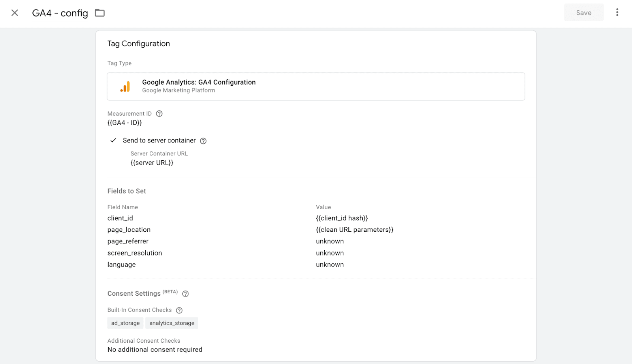Select the page_location field name

point(129,230)
